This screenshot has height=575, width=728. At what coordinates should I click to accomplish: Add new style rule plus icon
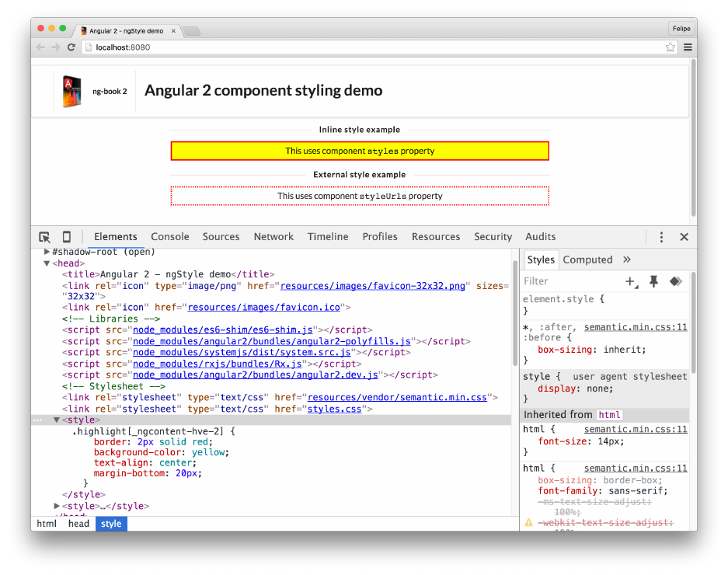tap(632, 281)
